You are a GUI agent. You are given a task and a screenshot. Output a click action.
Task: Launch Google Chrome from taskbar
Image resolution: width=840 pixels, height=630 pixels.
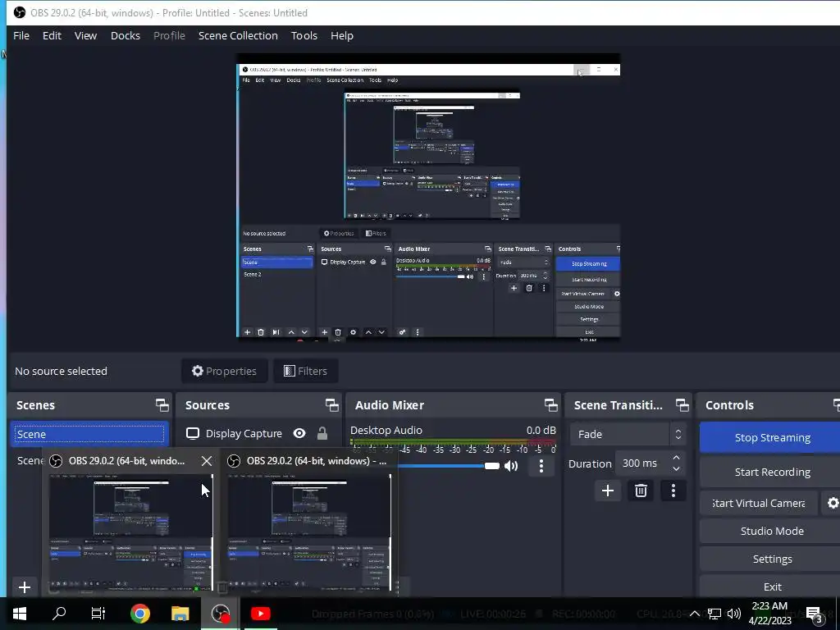(139, 614)
